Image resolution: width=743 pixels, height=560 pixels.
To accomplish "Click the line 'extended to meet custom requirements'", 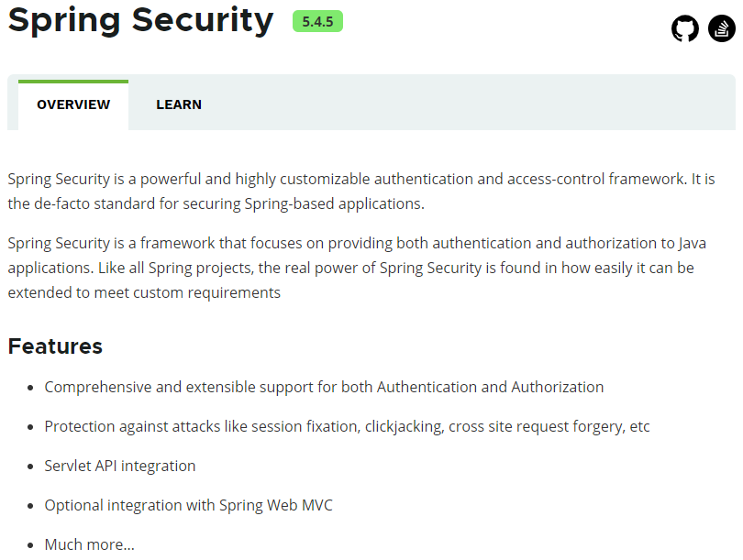I will 144,292.
